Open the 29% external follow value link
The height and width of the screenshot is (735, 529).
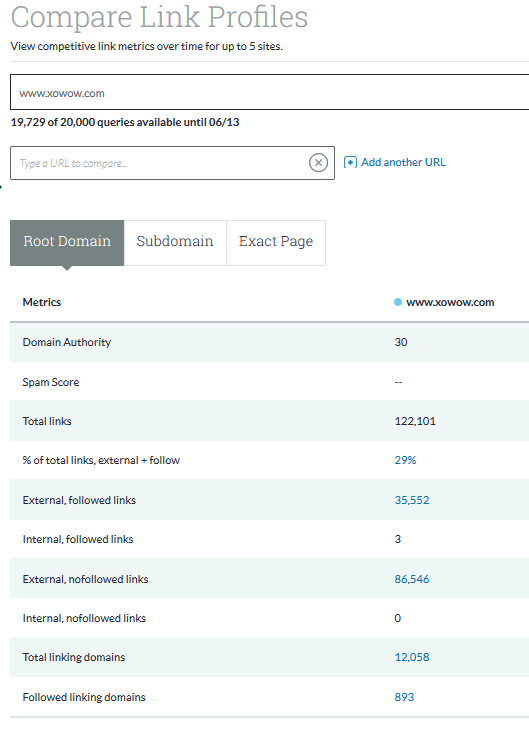pos(405,460)
